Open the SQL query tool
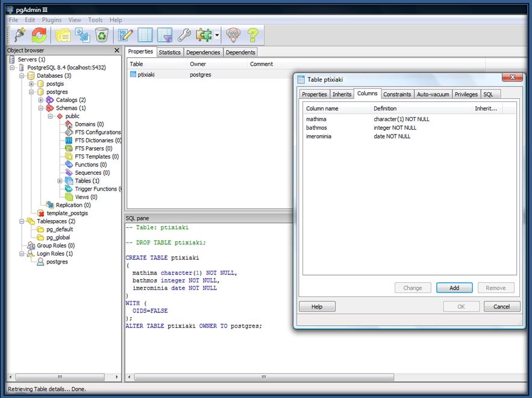 (125, 35)
